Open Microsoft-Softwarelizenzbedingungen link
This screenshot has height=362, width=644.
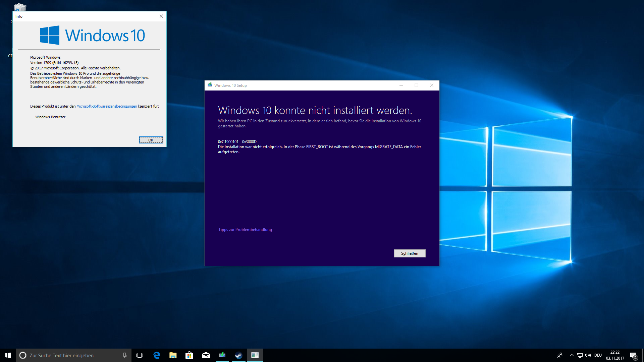pyautogui.click(x=107, y=106)
